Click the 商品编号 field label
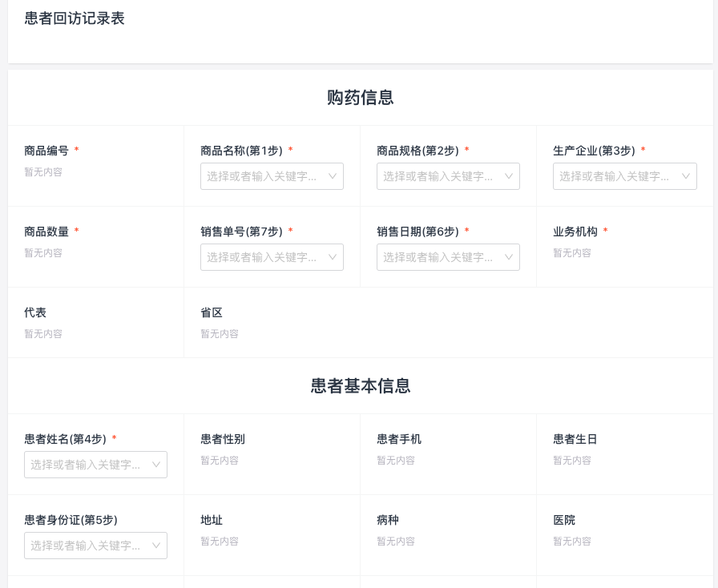The height and width of the screenshot is (588, 718). (46, 151)
